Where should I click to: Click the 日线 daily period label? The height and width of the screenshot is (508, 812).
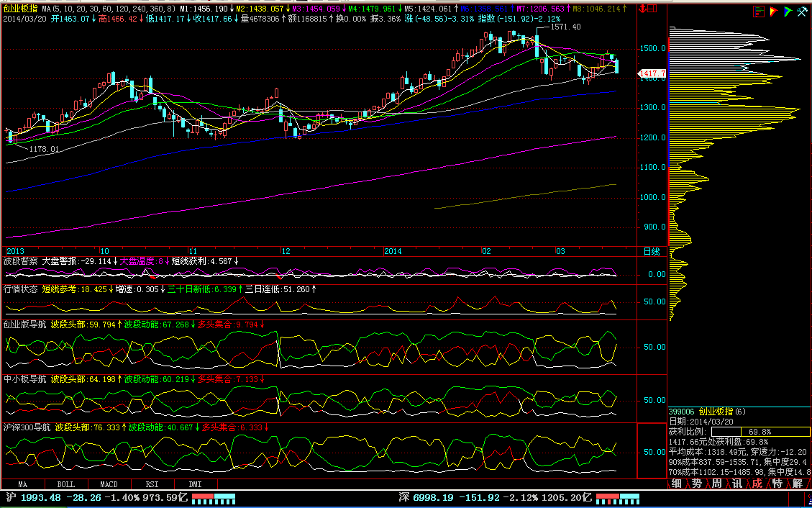pos(652,252)
